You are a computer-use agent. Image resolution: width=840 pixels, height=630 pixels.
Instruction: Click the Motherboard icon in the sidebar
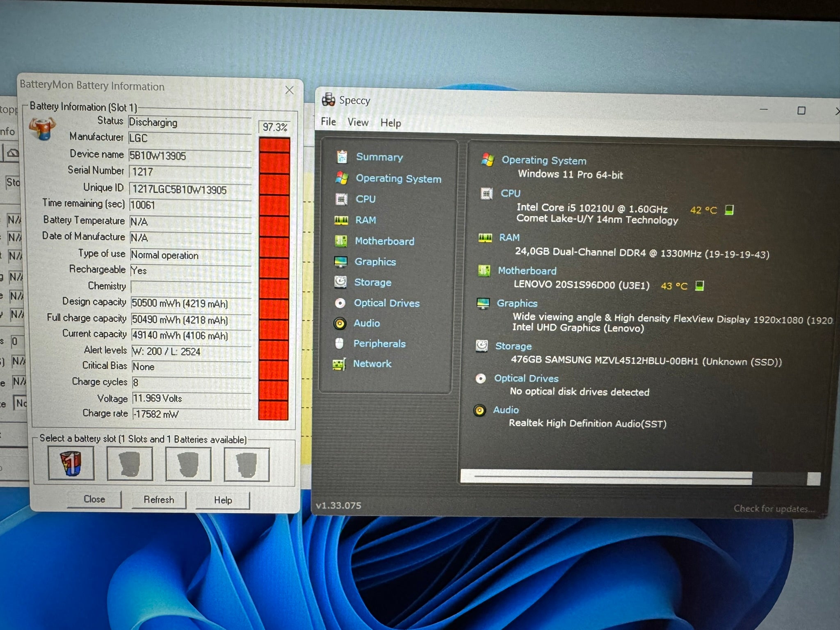[340, 241]
